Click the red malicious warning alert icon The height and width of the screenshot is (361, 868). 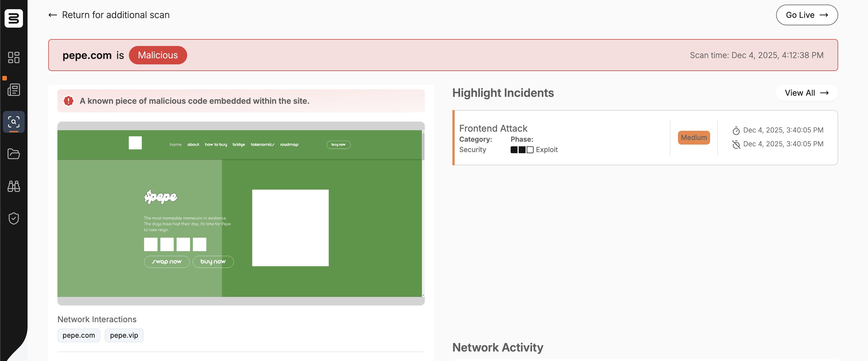(x=68, y=101)
